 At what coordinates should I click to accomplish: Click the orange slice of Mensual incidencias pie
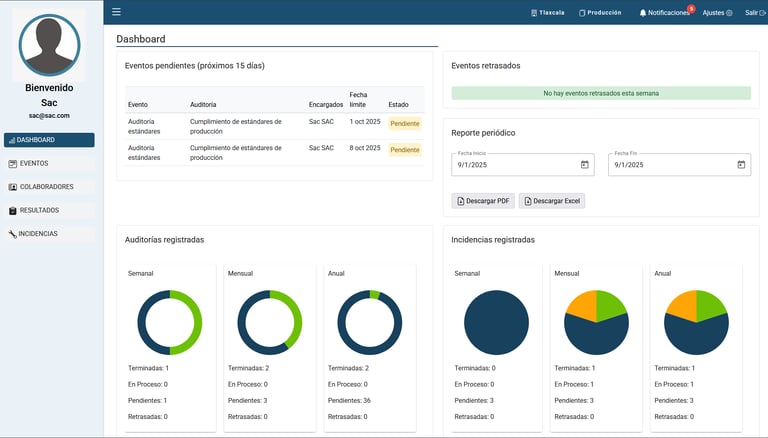(x=584, y=305)
